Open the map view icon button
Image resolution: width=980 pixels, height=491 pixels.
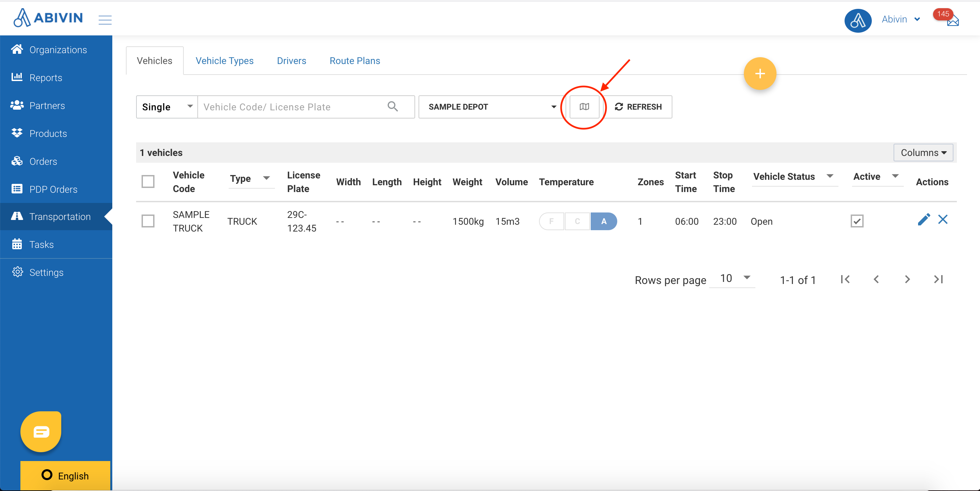pyautogui.click(x=584, y=107)
